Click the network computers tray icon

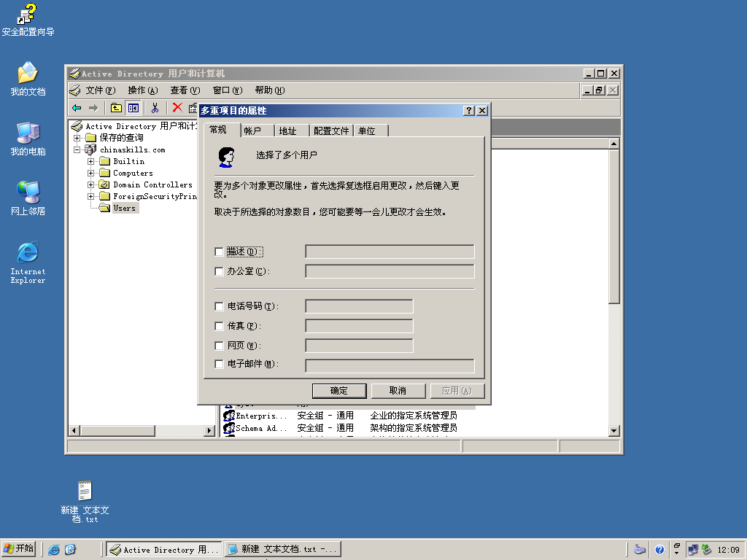693,550
